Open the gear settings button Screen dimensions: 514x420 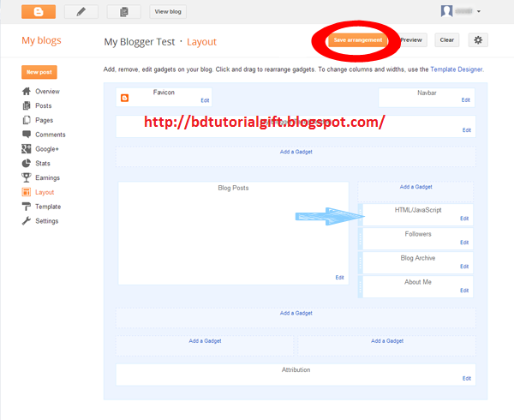tap(478, 40)
